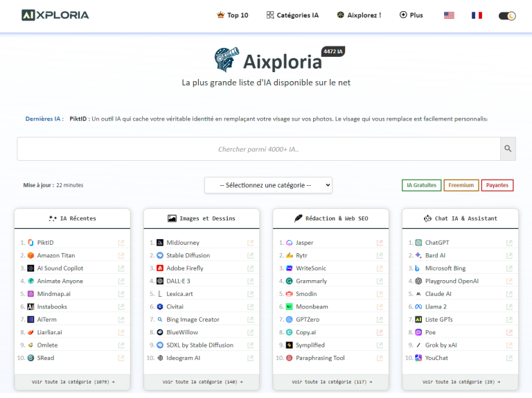
Task: Click the AIXPLORIA logo in the header
Action: [55, 15]
